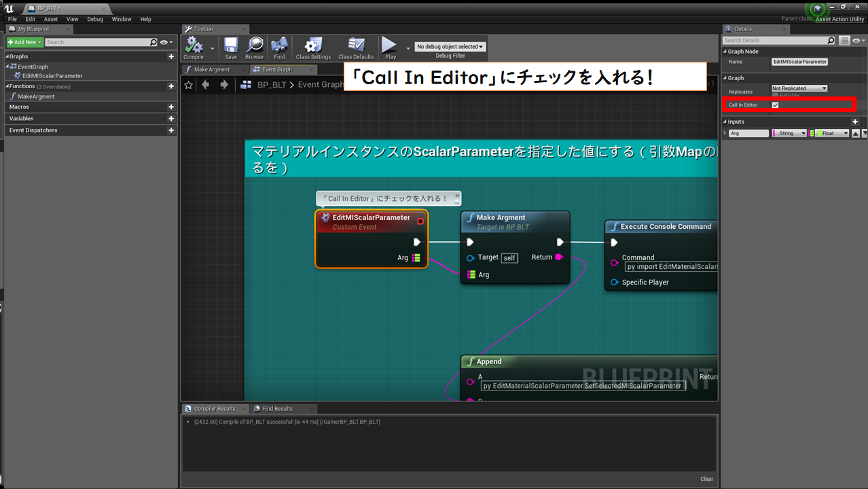Open the String key type dropdown

coord(789,134)
